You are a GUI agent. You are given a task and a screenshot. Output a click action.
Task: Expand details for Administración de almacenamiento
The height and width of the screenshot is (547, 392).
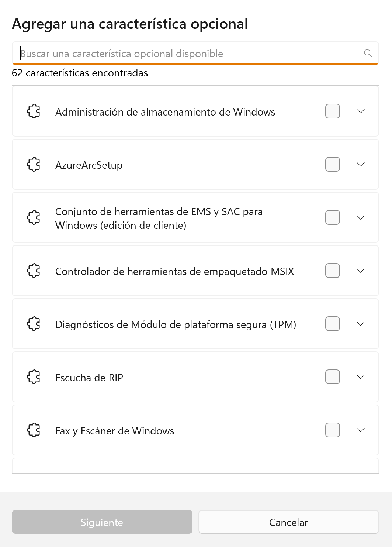tap(361, 111)
